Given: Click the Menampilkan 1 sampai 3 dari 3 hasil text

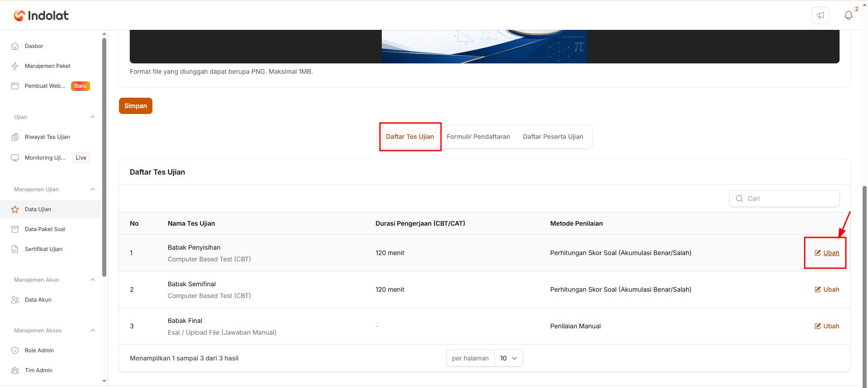Looking at the screenshot, I should pyautogui.click(x=184, y=358).
